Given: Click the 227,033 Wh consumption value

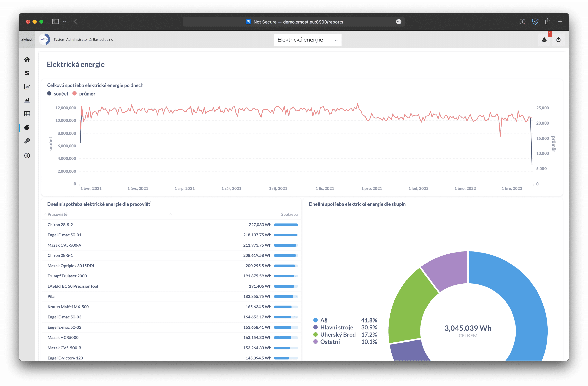Looking at the screenshot, I should [x=260, y=225].
